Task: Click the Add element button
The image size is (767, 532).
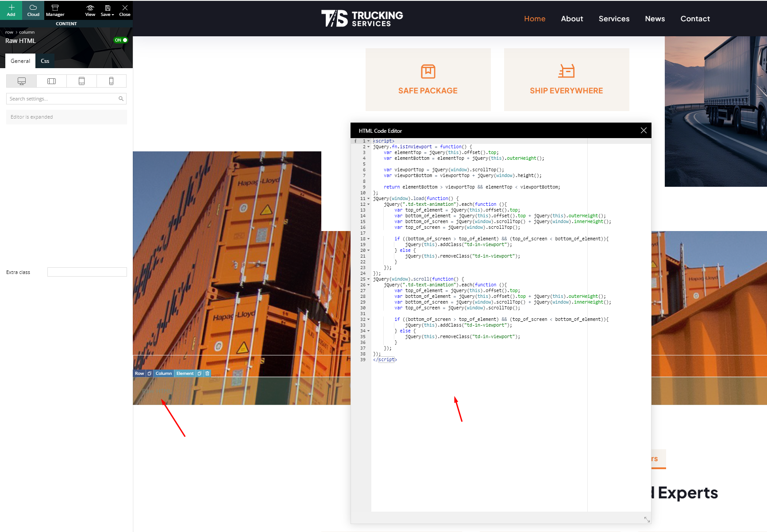Action: [x=11, y=10]
